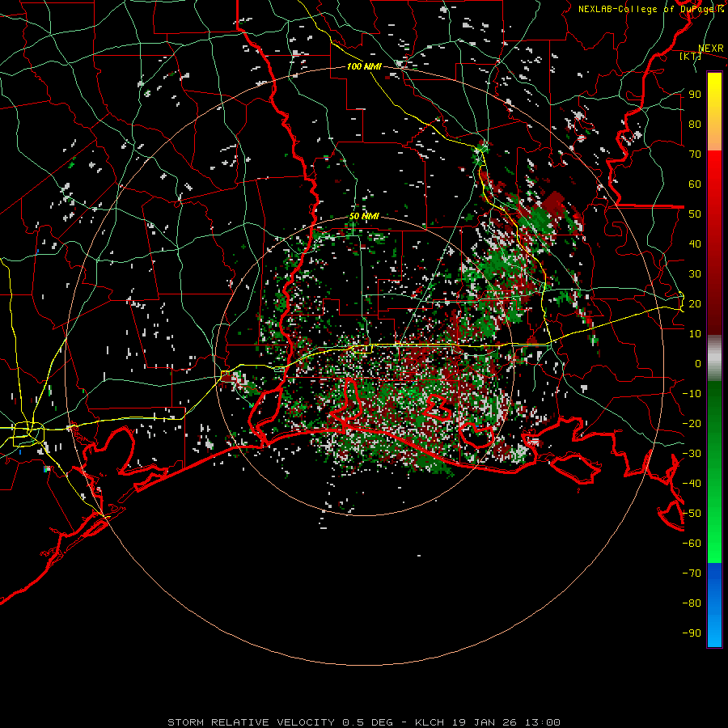This screenshot has height=728, width=728.
Task: Select the -10 value on velocity scale
Action: coord(692,394)
